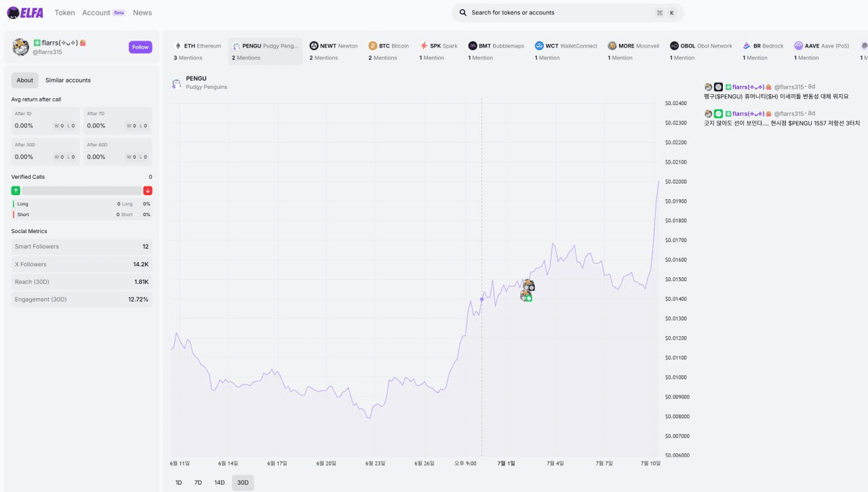
Task: Select the SPK Spark token tab
Action: (438, 52)
